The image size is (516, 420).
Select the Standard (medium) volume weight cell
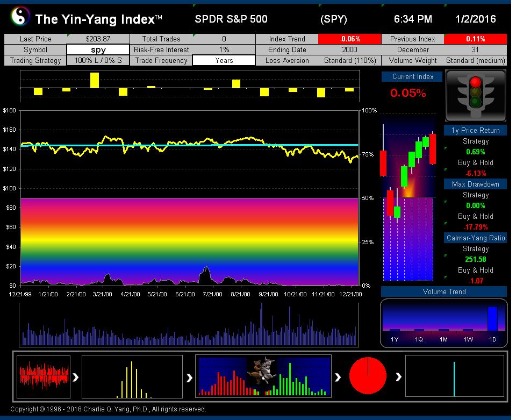click(x=476, y=61)
